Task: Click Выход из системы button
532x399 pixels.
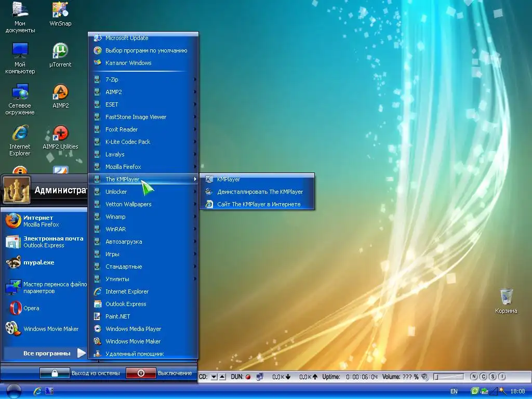Action: [80, 373]
